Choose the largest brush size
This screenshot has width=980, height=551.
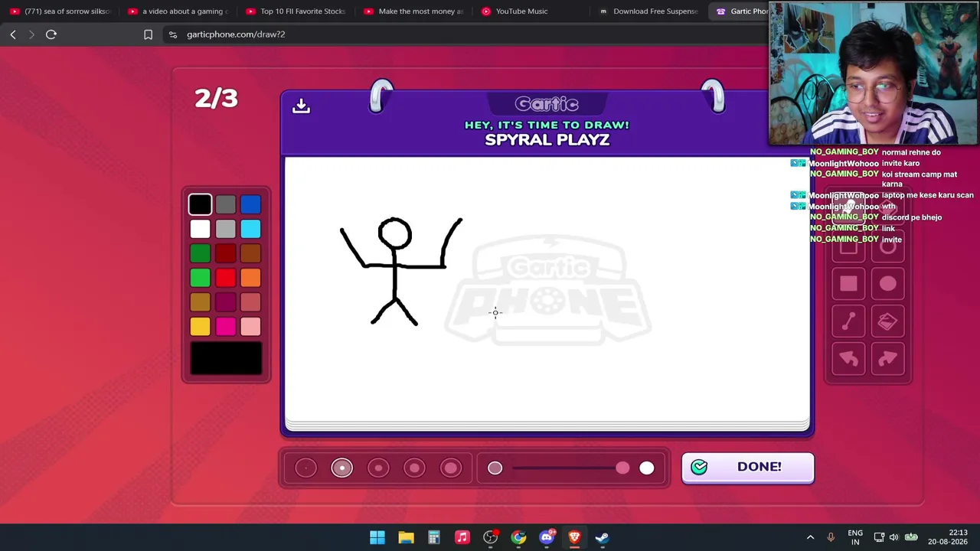451,468
